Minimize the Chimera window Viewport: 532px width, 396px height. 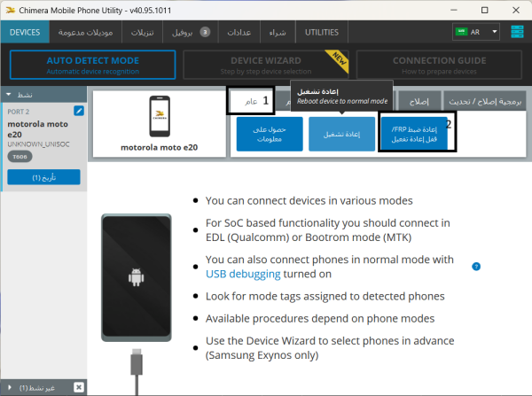coord(454,10)
